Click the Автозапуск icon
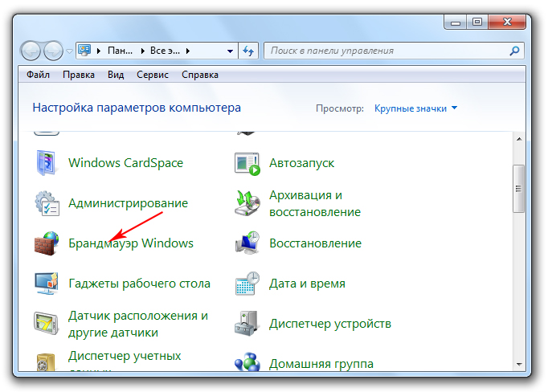This screenshot has width=548, height=392. (x=247, y=164)
